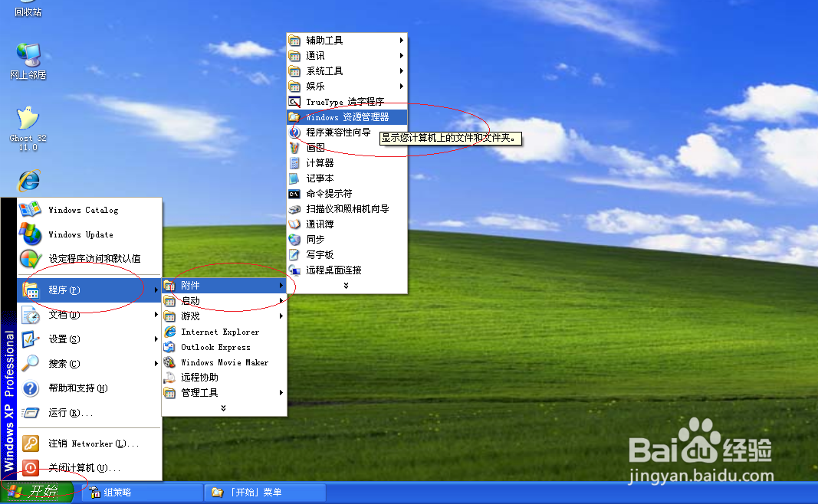Click Windows Catalog icon in Start menu

(x=30, y=210)
